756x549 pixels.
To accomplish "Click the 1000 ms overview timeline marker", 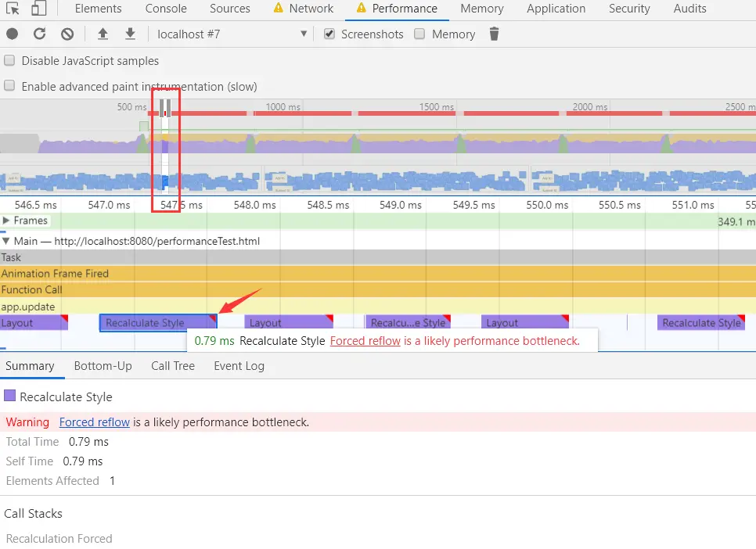I will (x=283, y=106).
